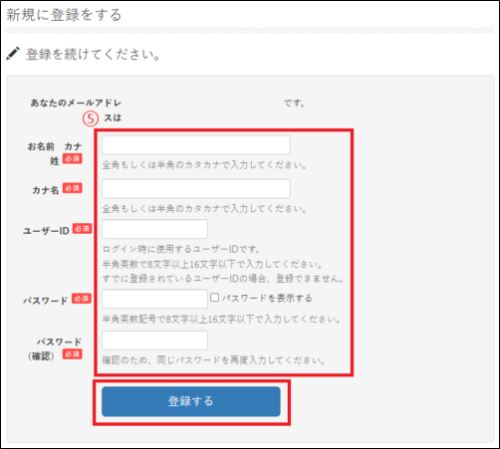
Task: Click the 必須 badge beside パスワード label
Action: pyautogui.click(x=81, y=298)
